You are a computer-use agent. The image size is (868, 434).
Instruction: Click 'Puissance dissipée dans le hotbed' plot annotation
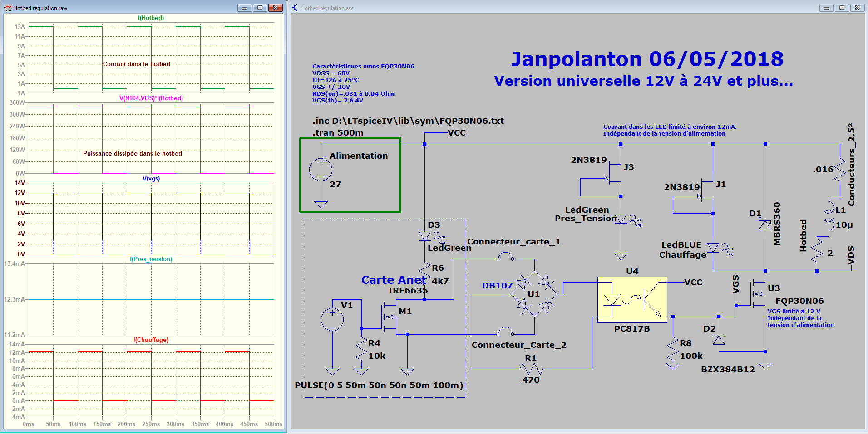133,154
